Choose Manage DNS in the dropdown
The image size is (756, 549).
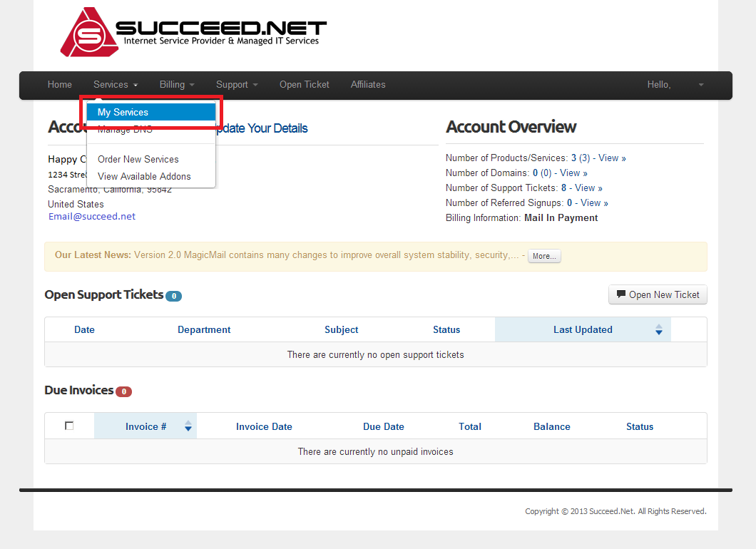coord(125,129)
